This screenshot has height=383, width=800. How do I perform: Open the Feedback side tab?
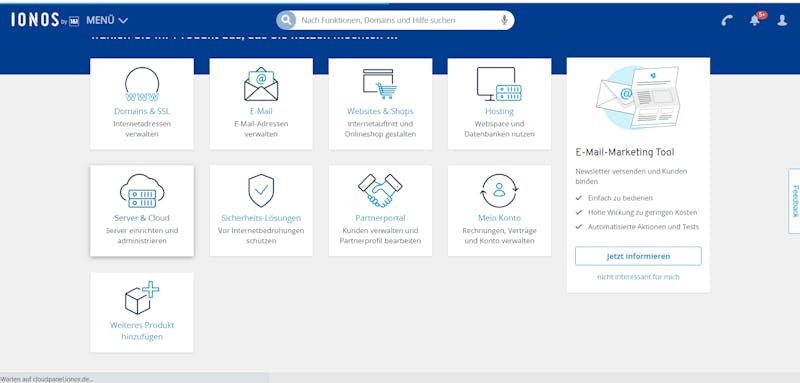click(x=794, y=201)
